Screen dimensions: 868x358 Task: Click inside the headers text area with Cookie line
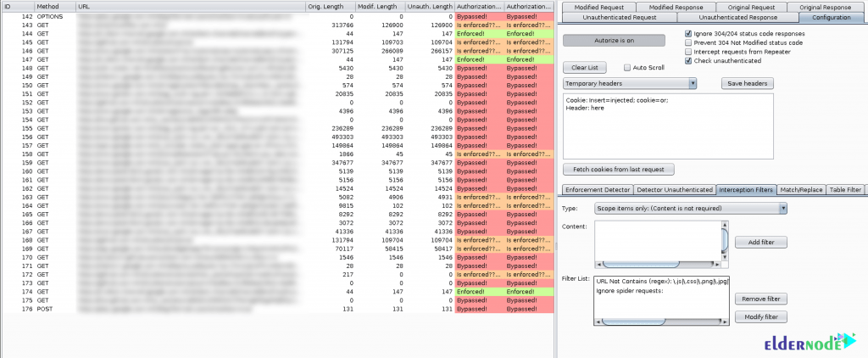click(668, 126)
